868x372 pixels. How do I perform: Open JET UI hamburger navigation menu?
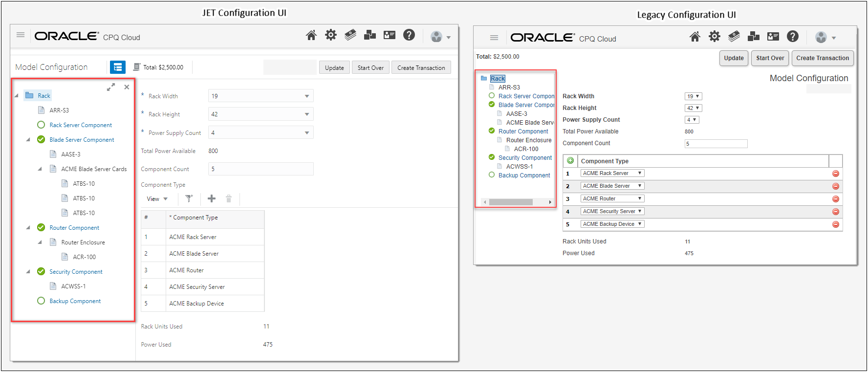pyautogui.click(x=21, y=35)
